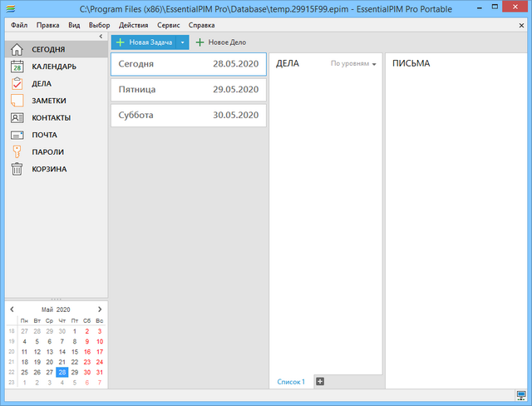This screenshot has height=406, width=532.
Task: Open the Contacts (КОНТАКТЫ) icon
Action: click(17, 117)
